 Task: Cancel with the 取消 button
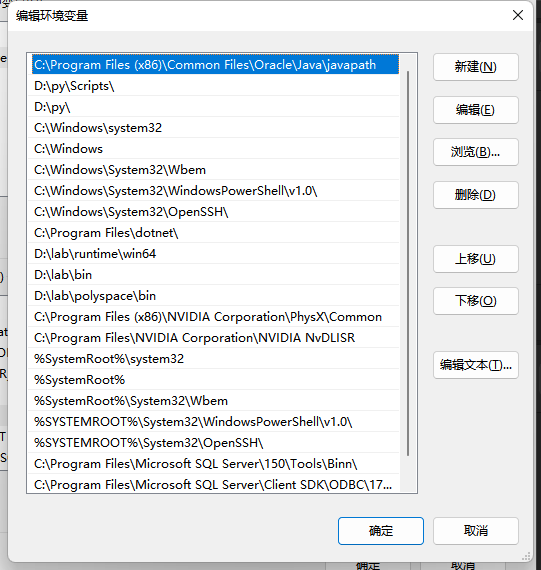pos(476,531)
